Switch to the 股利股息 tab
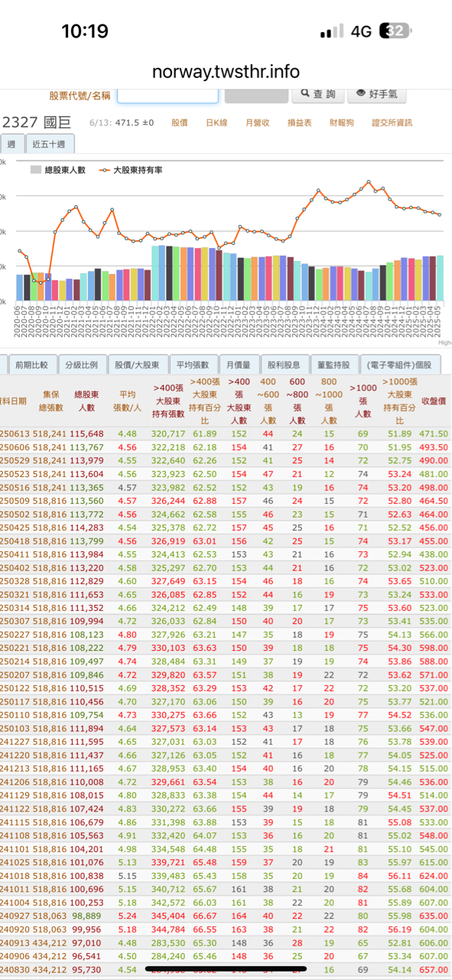This screenshot has height=980, width=452. [285, 364]
